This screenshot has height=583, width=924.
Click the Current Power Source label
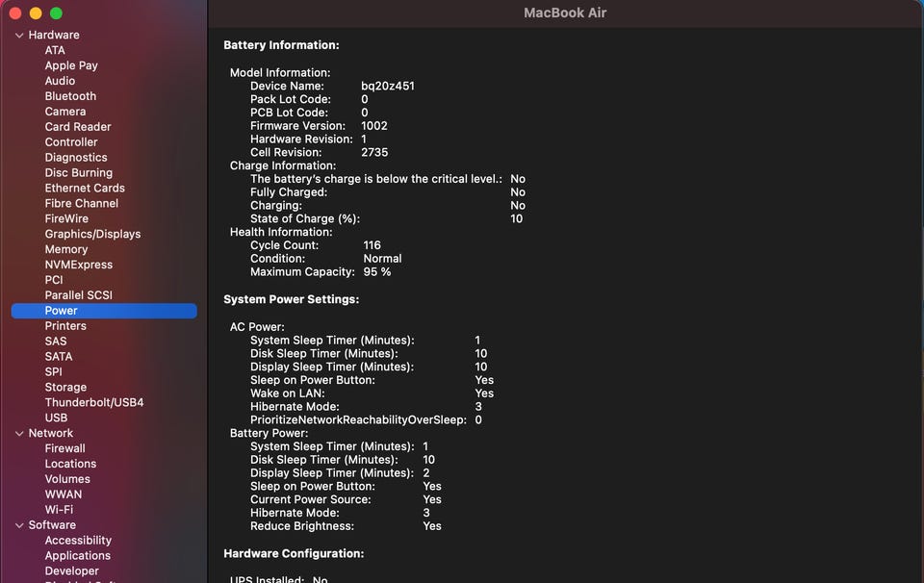311,500
